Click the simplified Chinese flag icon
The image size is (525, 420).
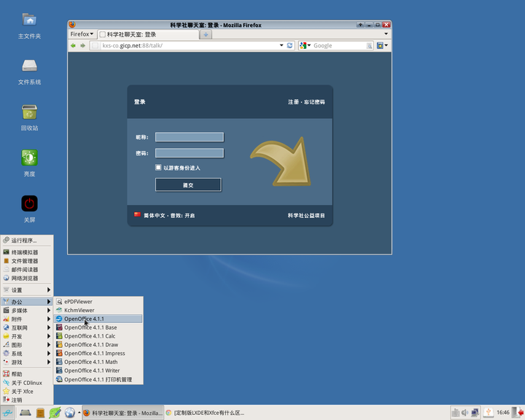137,214
